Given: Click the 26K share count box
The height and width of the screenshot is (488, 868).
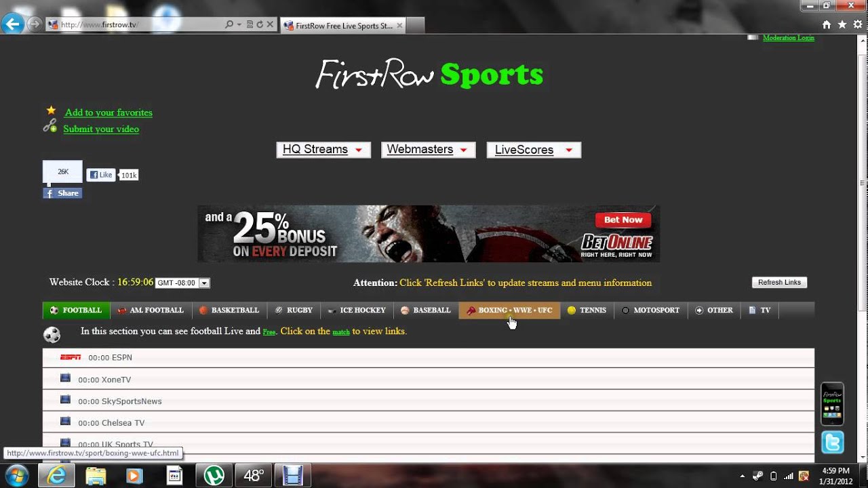Looking at the screenshot, I should click(62, 172).
